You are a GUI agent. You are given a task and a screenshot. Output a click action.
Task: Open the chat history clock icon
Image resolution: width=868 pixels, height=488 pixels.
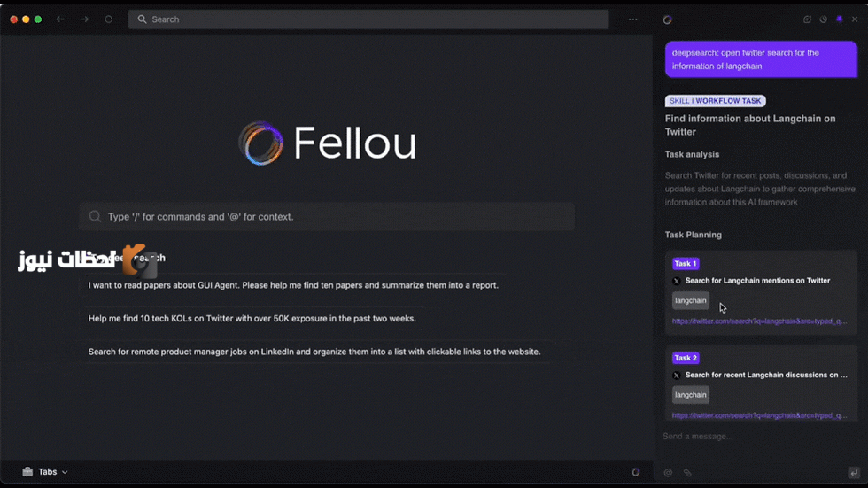pos(824,19)
